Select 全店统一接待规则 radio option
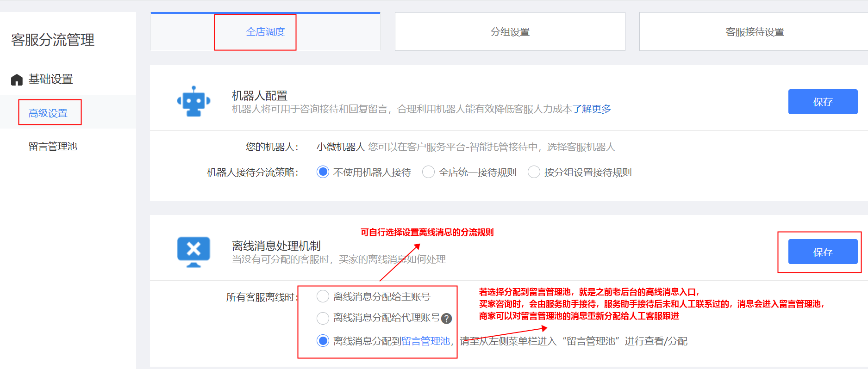The image size is (868, 369). coord(428,172)
